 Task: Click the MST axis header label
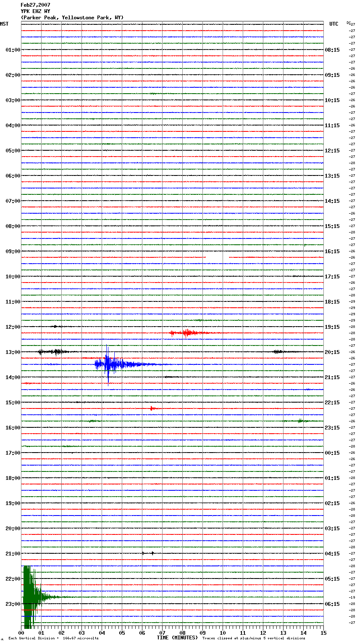pos(4,24)
